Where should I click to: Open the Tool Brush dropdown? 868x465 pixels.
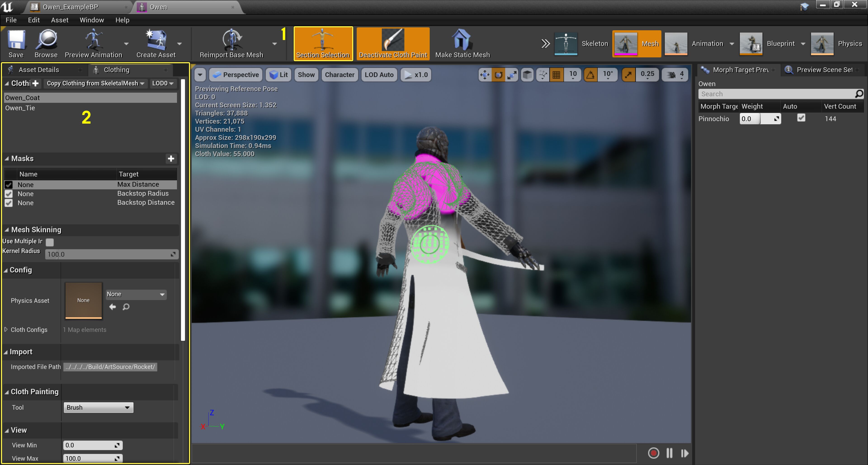98,407
